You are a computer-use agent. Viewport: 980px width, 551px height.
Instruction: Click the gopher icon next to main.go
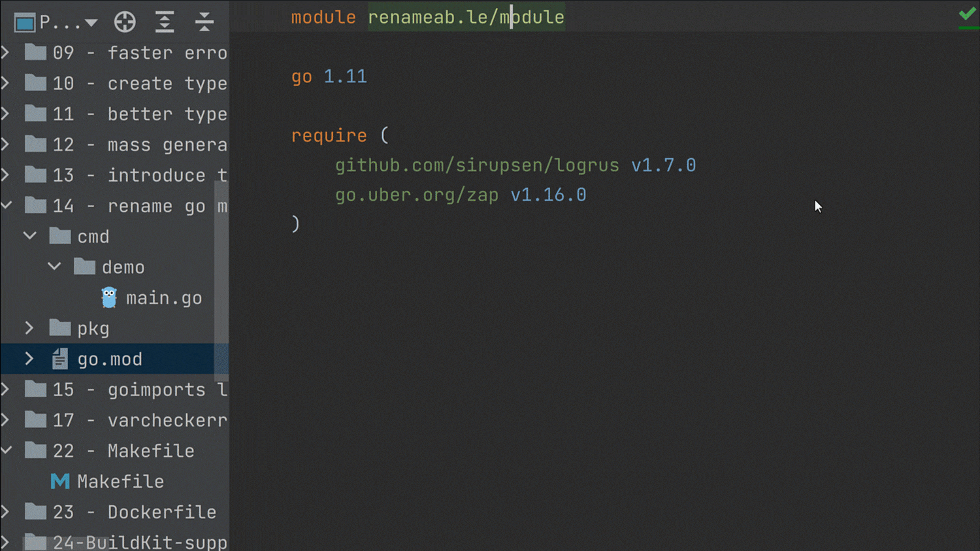108,297
